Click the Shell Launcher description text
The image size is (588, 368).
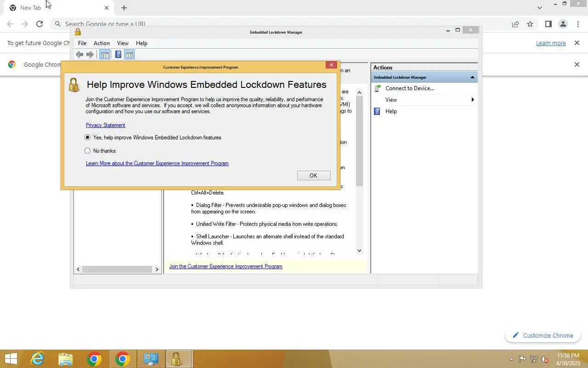click(267, 240)
